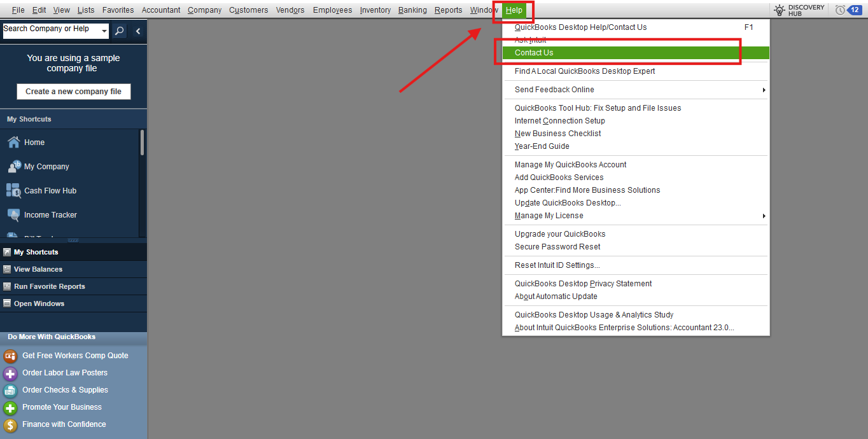Open the File menu

(x=18, y=10)
